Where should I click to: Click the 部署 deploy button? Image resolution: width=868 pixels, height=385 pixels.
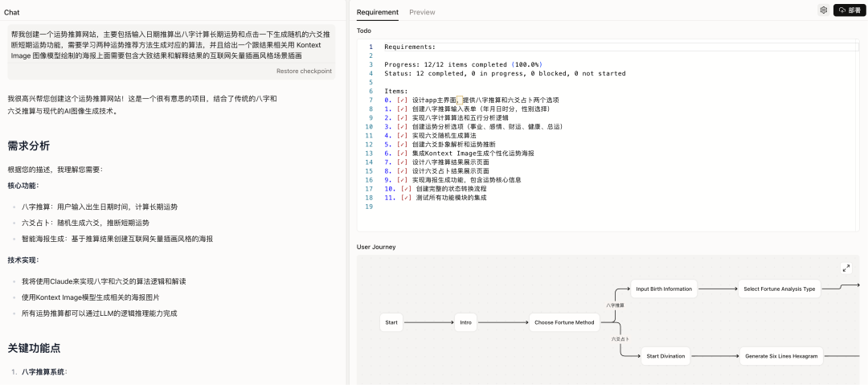point(849,10)
